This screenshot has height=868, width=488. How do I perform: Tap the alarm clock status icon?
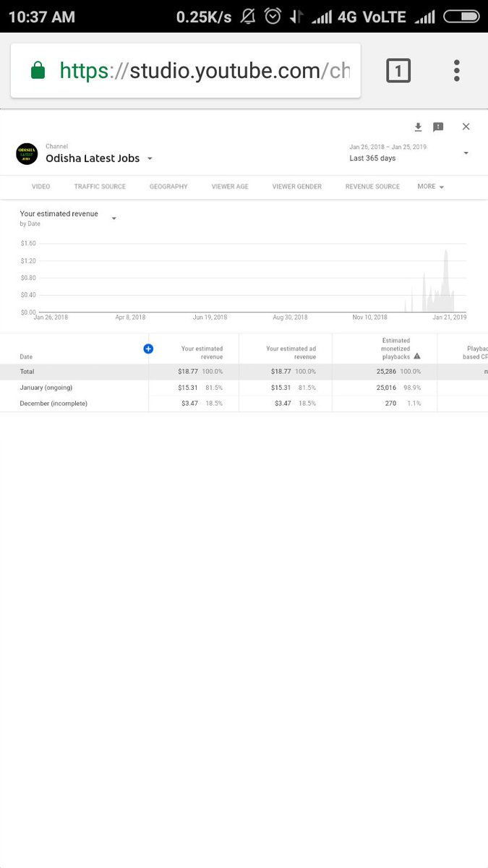tap(273, 16)
